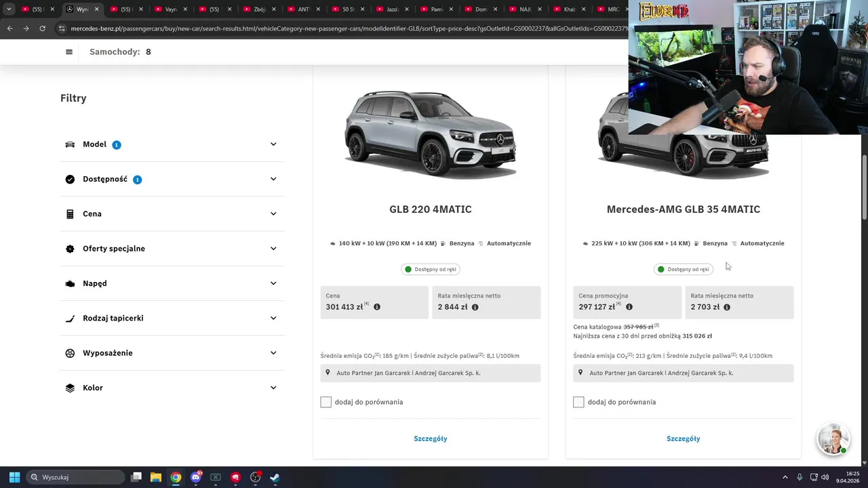Switch to the 'Jazd' browser tab
Screen dimensions: 868x488
[x=392, y=9]
